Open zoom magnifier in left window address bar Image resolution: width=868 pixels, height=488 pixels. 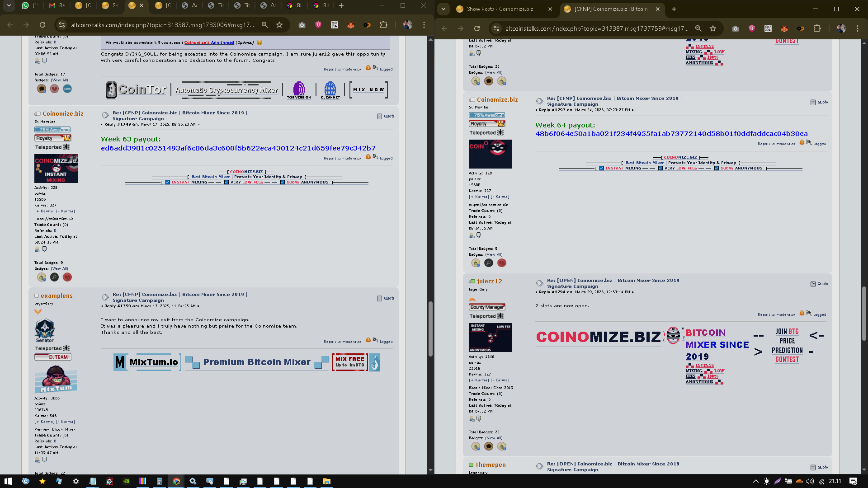(x=265, y=25)
